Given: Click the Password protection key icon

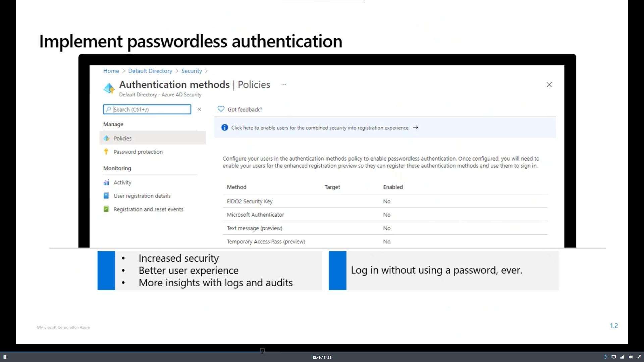Looking at the screenshot, I should [x=106, y=152].
